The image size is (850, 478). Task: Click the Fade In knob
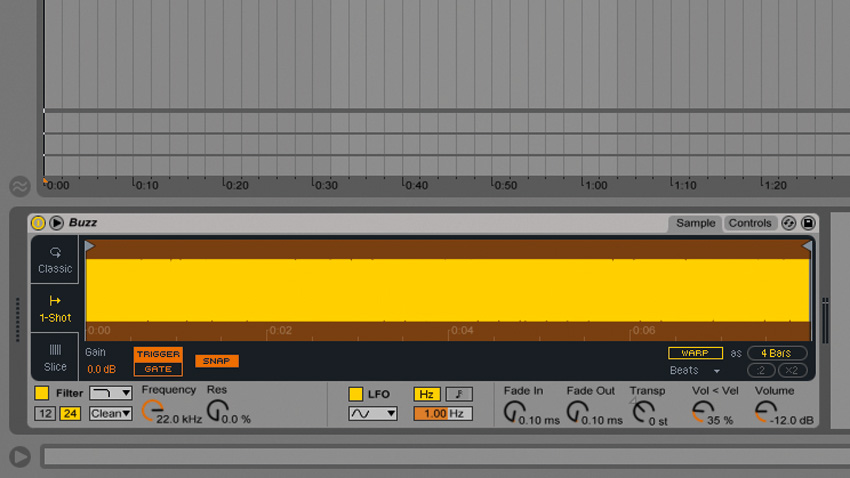tap(514, 412)
